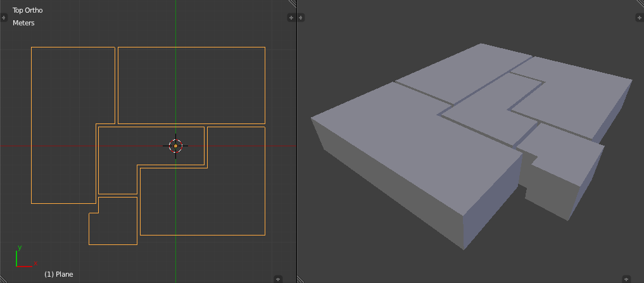Click the '(1) Plane' object label
644x283 pixels.
coord(59,274)
